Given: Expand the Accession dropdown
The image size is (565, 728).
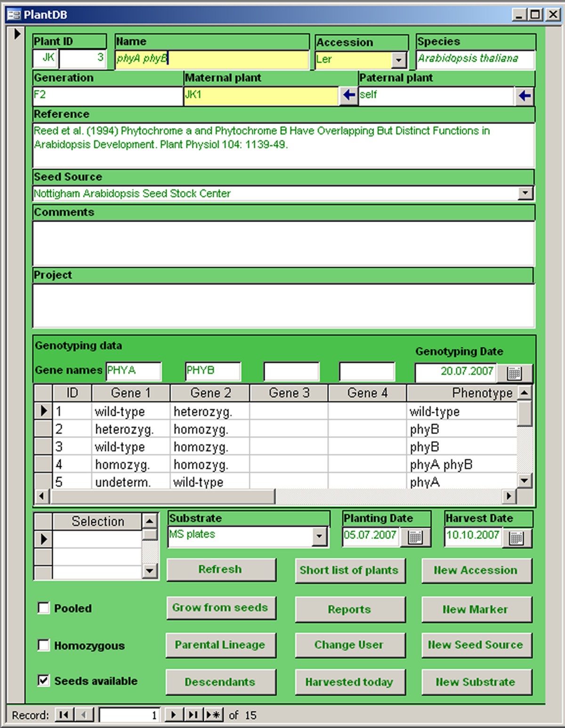Looking at the screenshot, I should point(399,60).
